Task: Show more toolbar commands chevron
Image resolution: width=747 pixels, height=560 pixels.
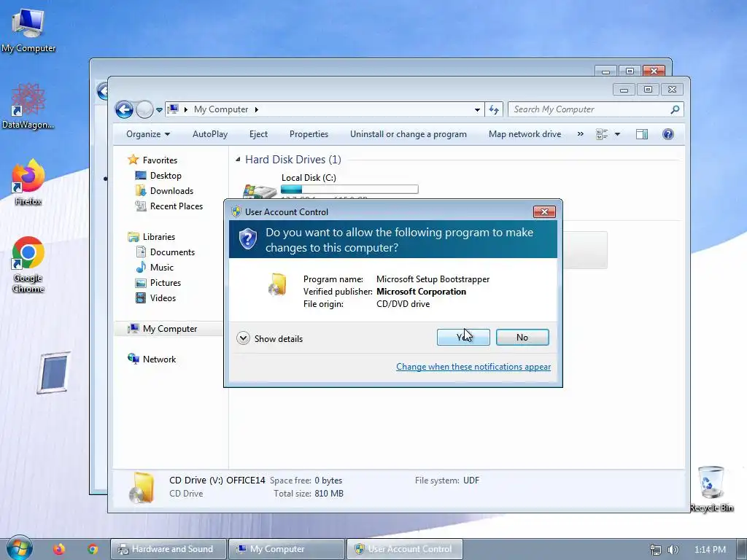Action: pyautogui.click(x=580, y=134)
